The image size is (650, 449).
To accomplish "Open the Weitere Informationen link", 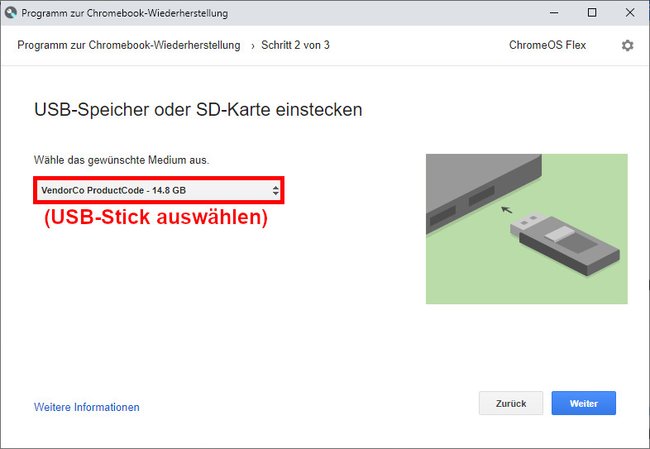I will pyautogui.click(x=87, y=407).
